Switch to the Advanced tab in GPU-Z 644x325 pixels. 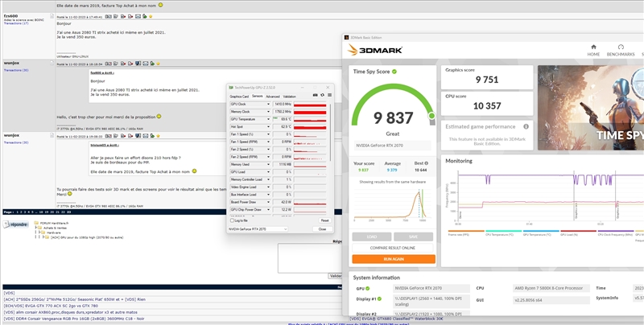click(273, 96)
